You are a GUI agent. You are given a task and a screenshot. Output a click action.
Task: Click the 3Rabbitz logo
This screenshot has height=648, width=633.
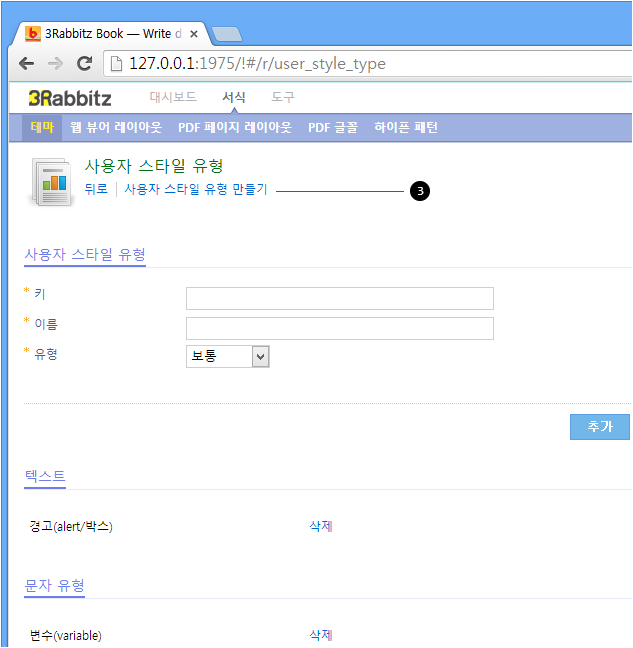[x=70, y=98]
